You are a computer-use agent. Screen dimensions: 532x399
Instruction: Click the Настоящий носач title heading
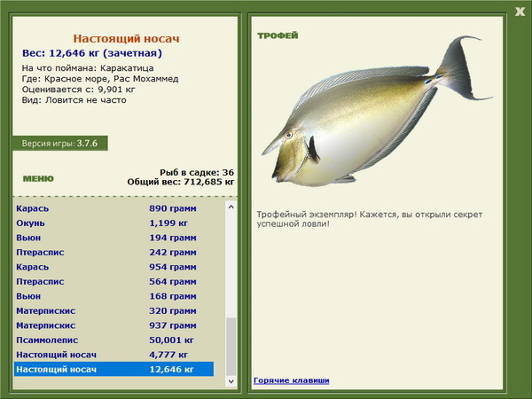tap(126, 39)
